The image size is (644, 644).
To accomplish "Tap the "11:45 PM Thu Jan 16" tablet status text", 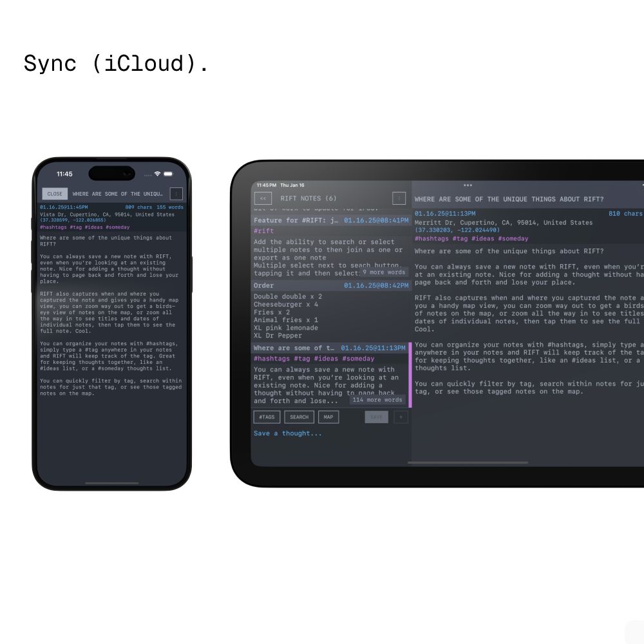I will (x=281, y=185).
